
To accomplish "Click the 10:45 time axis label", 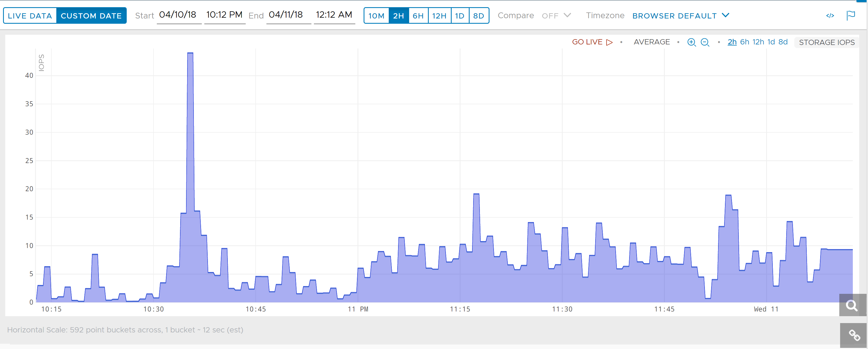I will tap(256, 309).
